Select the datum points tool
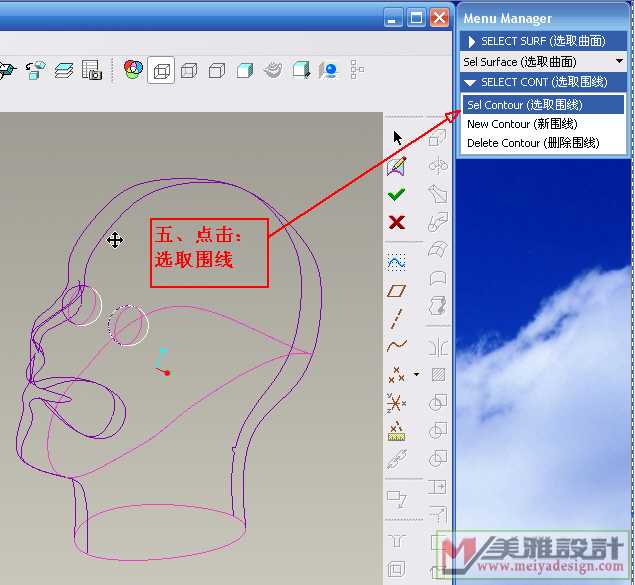The height and width of the screenshot is (585, 635). 396,374
